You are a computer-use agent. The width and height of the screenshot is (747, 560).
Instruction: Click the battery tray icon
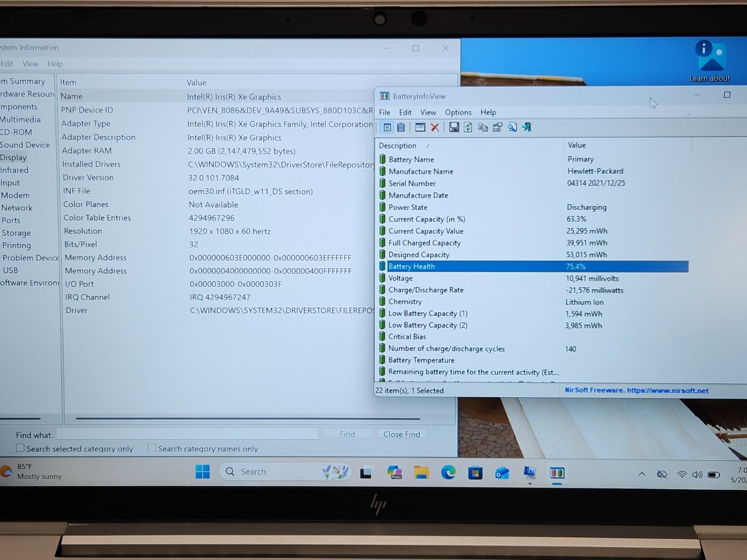tap(714, 475)
